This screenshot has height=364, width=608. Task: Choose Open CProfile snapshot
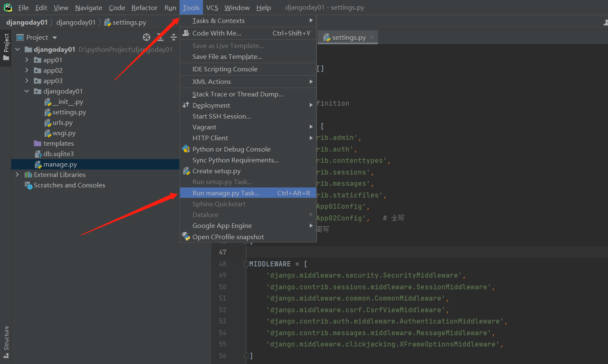tap(248, 237)
